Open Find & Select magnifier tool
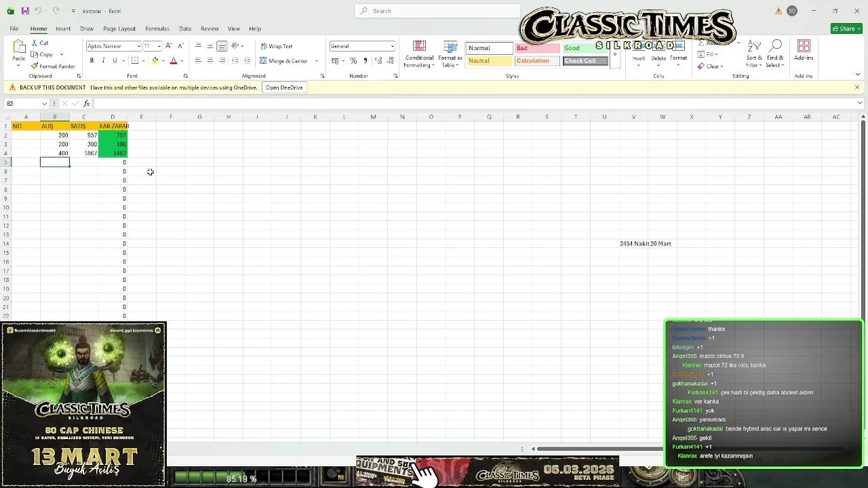This screenshot has height=488, width=868. 775,54
